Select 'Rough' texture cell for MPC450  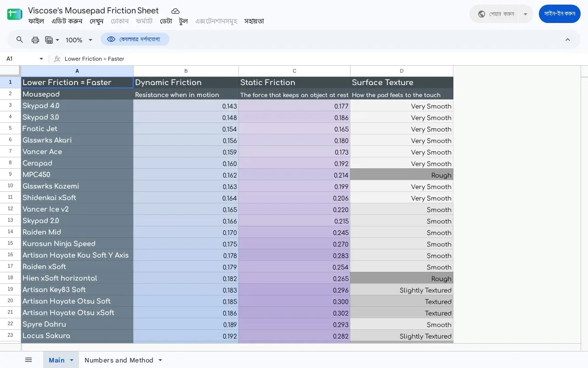click(x=401, y=174)
